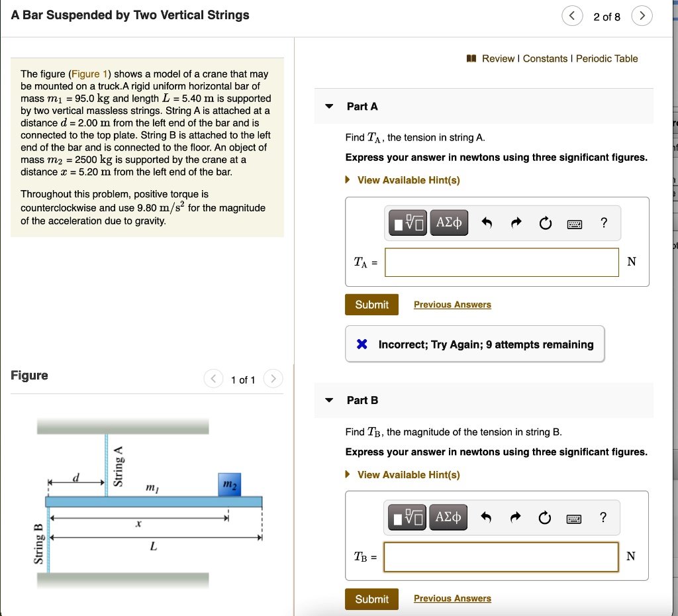The image size is (678, 616).
Task: Open Previous Answers for Part B
Action: click(452, 598)
